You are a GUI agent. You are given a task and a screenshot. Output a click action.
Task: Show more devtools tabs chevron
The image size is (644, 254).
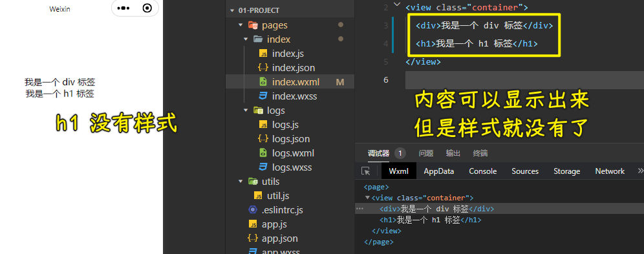click(640, 171)
